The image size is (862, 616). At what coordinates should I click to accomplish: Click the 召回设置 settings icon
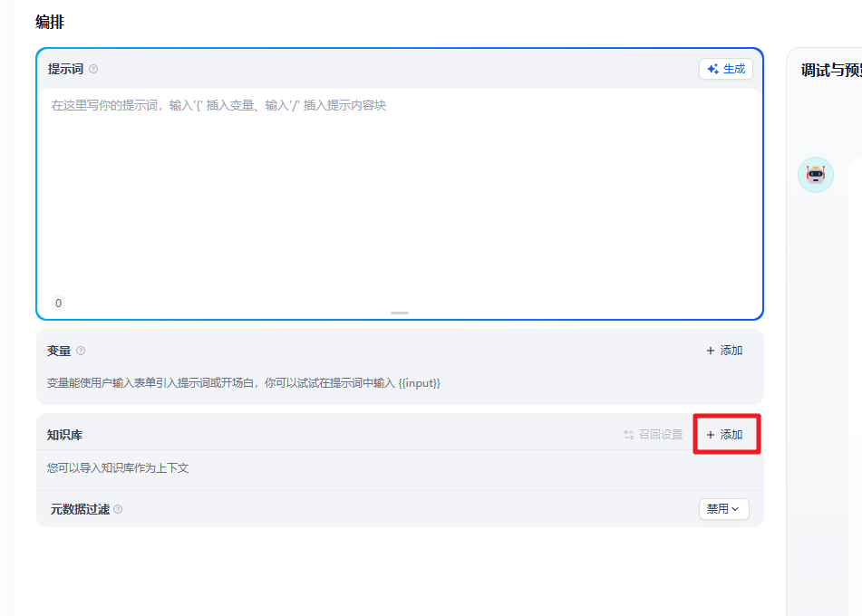(x=629, y=435)
